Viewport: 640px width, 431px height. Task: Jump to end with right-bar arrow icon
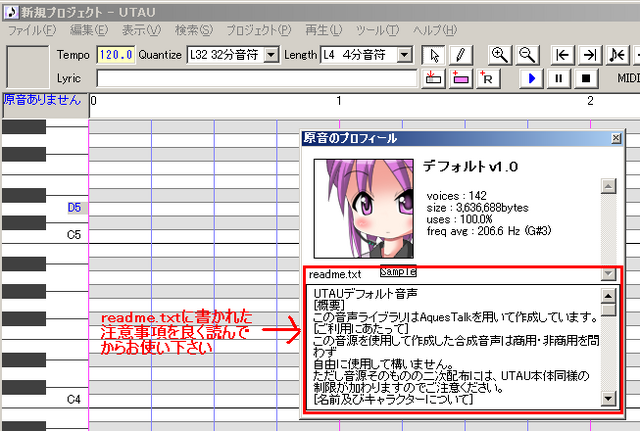point(590,55)
